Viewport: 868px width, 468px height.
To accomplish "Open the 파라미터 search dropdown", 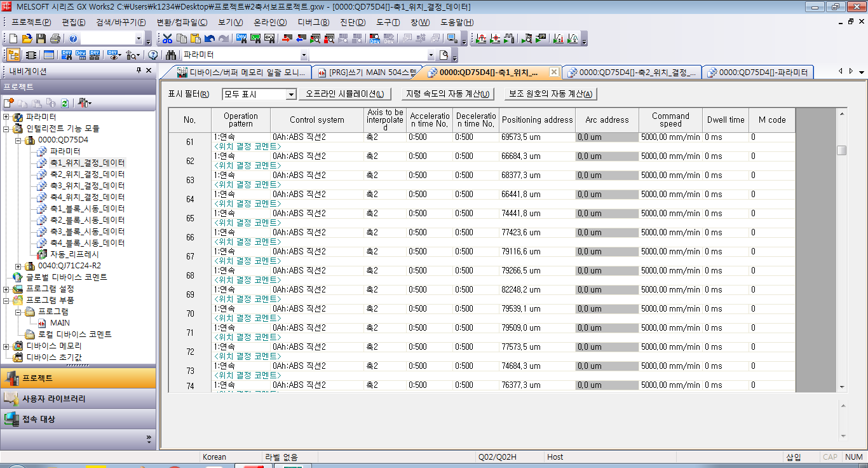I will [x=304, y=55].
